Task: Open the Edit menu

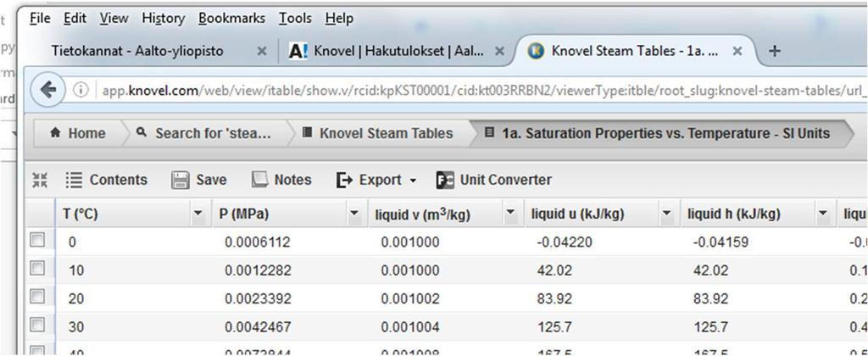Action: (x=75, y=19)
